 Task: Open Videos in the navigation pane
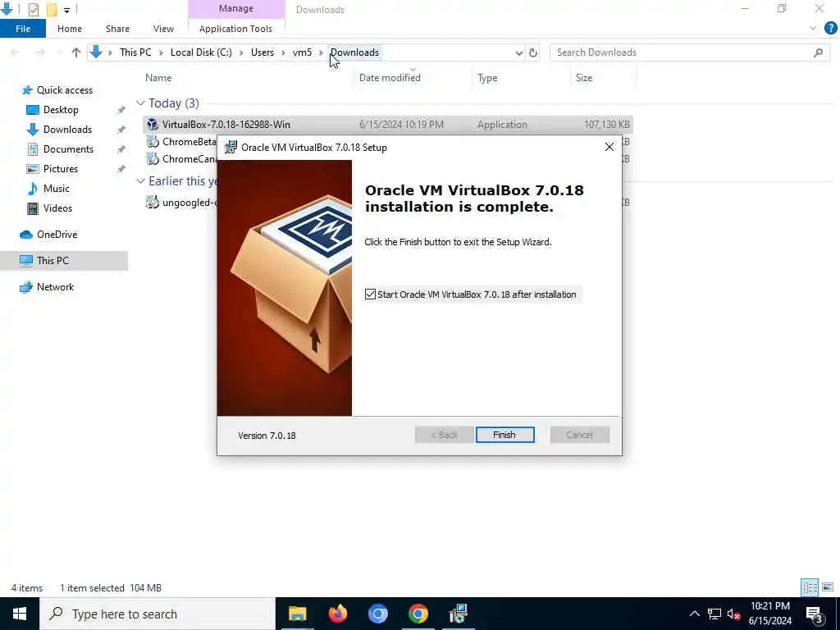(57, 208)
